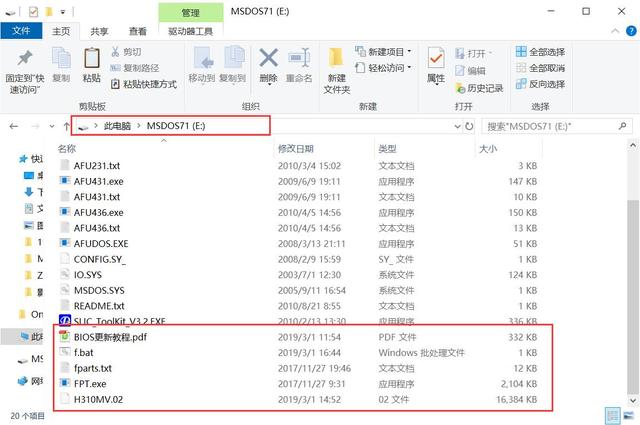Switch to large icons view in status bar
This screenshot has height=425, width=640.
click(629, 416)
